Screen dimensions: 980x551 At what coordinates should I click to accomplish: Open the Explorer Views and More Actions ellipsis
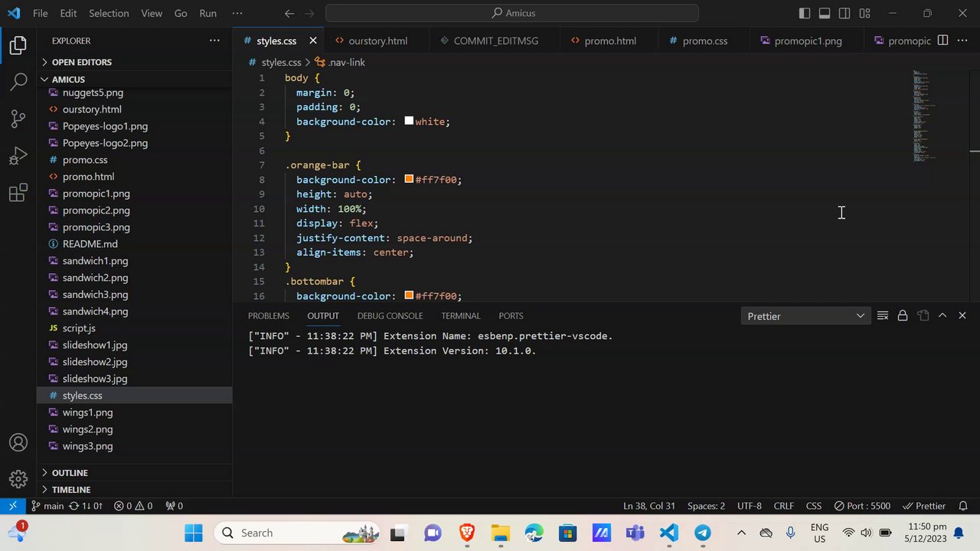click(214, 41)
